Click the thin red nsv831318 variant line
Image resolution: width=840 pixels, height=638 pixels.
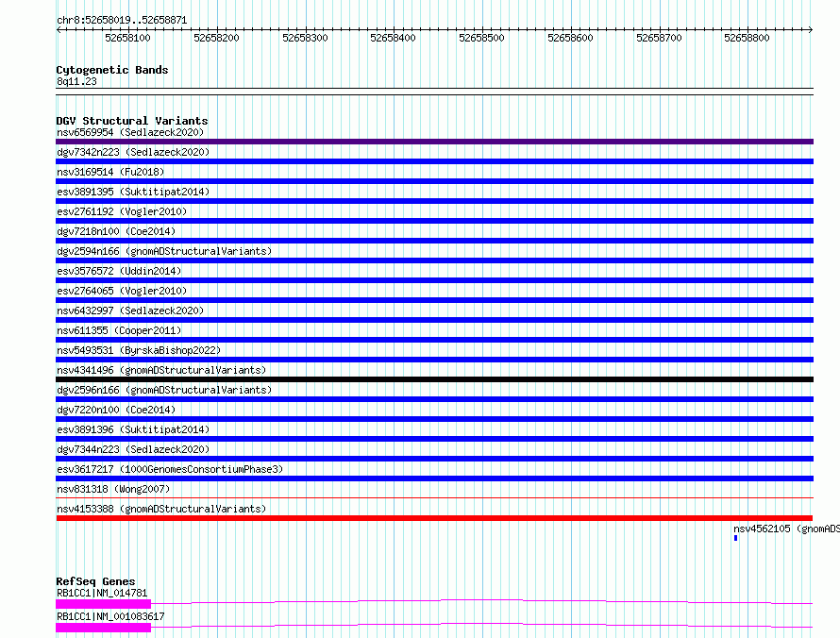tap(434, 497)
